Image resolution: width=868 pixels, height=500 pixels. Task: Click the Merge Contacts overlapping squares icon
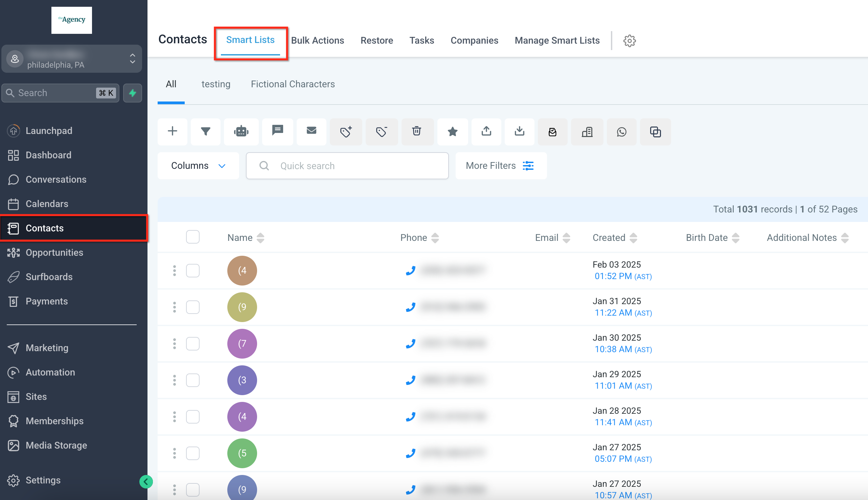click(x=655, y=132)
